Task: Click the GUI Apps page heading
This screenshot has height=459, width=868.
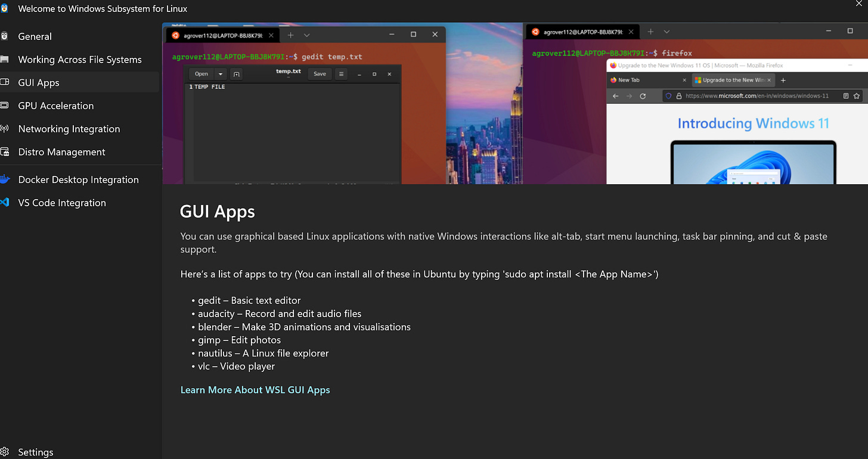Action: click(218, 212)
